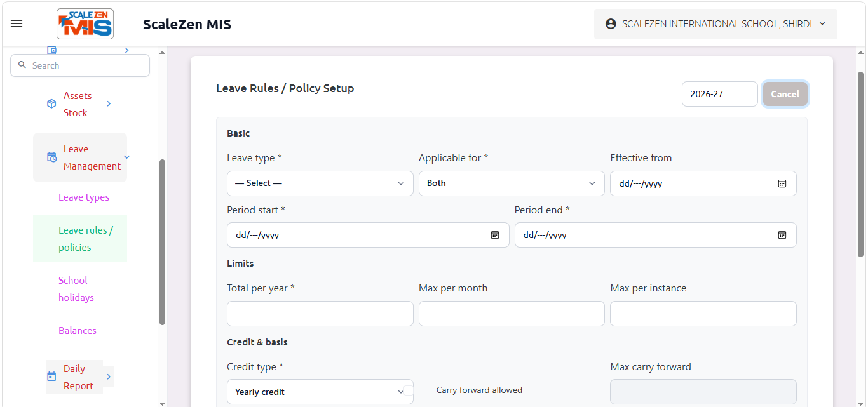Open the school account dropdown in header

coord(715,24)
